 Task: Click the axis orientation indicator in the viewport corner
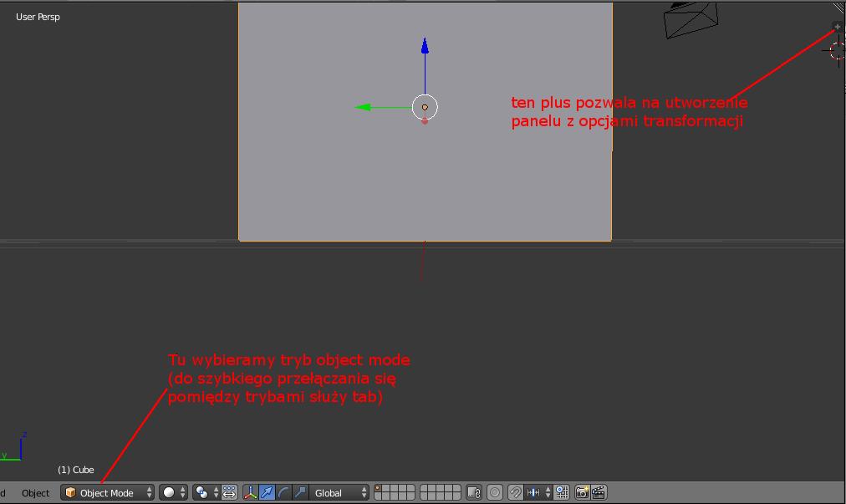pos(13,447)
